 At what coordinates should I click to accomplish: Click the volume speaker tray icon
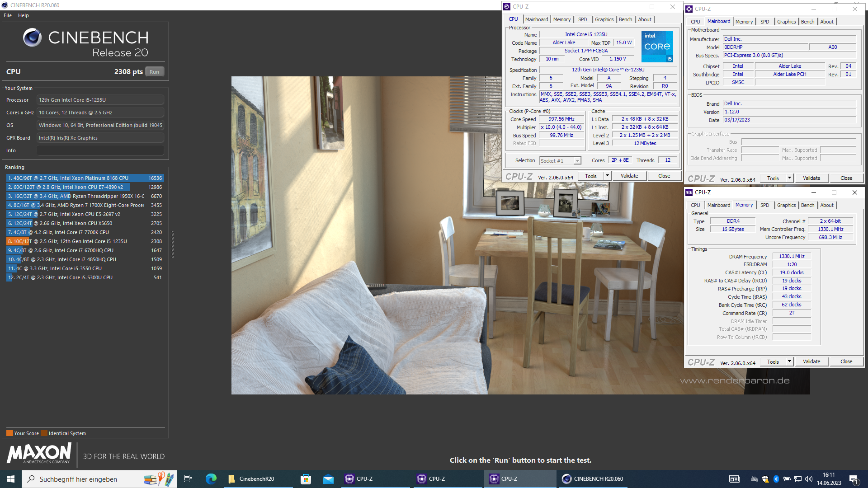click(809, 479)
